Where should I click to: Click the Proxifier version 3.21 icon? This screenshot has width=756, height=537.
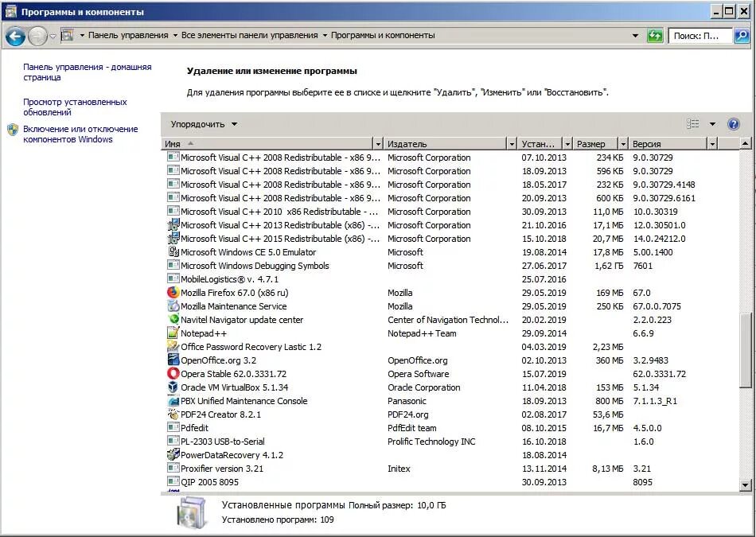click(x=173, y=468)
